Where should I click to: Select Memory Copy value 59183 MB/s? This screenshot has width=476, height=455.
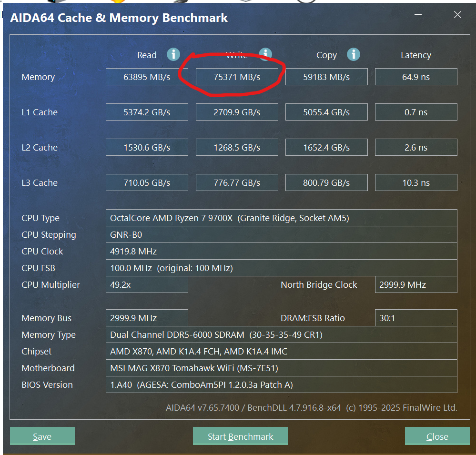pos(326,77)
